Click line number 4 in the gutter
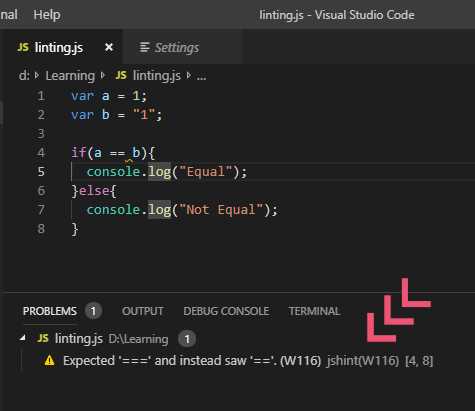475x411 pixels. 41,153
